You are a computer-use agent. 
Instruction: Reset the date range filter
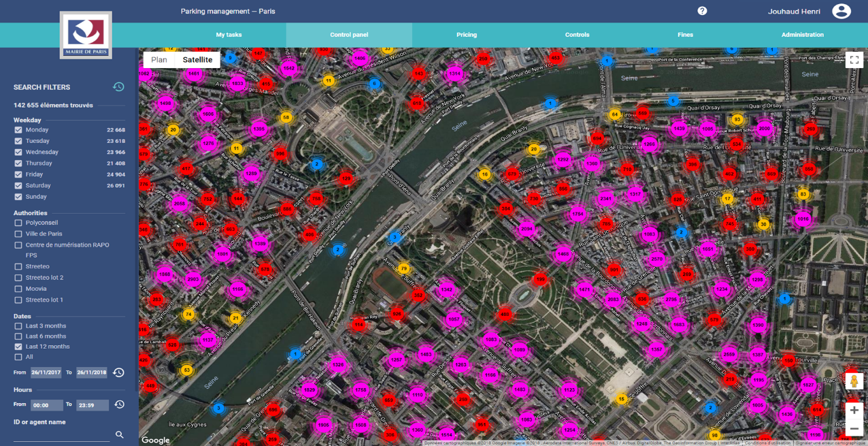coord(118,372)
